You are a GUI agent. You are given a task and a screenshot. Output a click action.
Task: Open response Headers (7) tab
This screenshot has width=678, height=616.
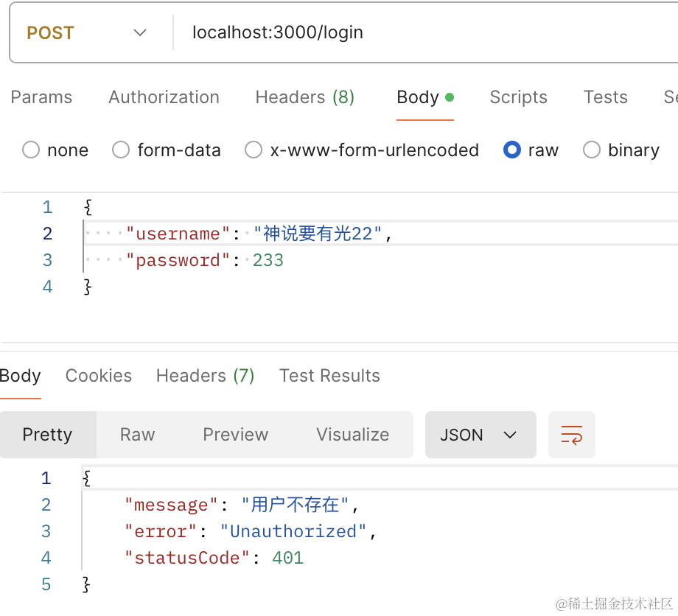tap(205, 376)
